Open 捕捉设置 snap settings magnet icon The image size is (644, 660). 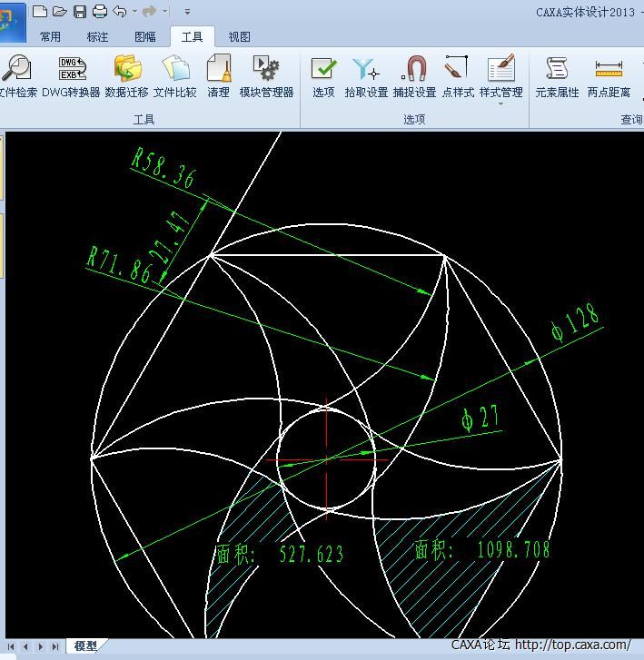click(414, 76)
